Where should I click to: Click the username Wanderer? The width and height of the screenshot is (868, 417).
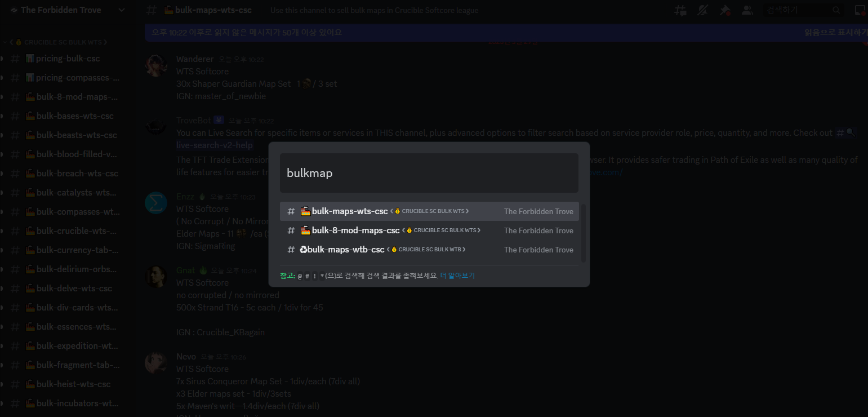coord(195,59)
